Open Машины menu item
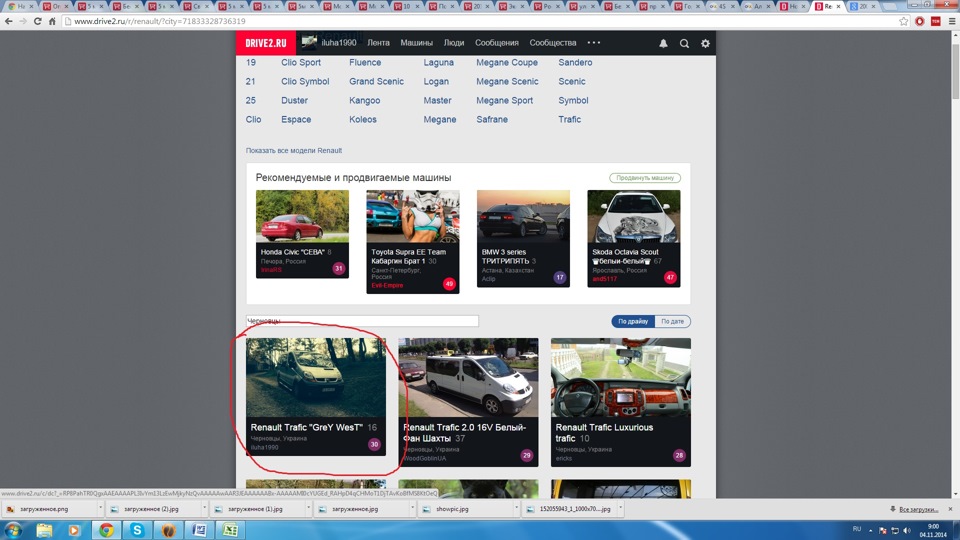The image size is (960, 540). 416,43
